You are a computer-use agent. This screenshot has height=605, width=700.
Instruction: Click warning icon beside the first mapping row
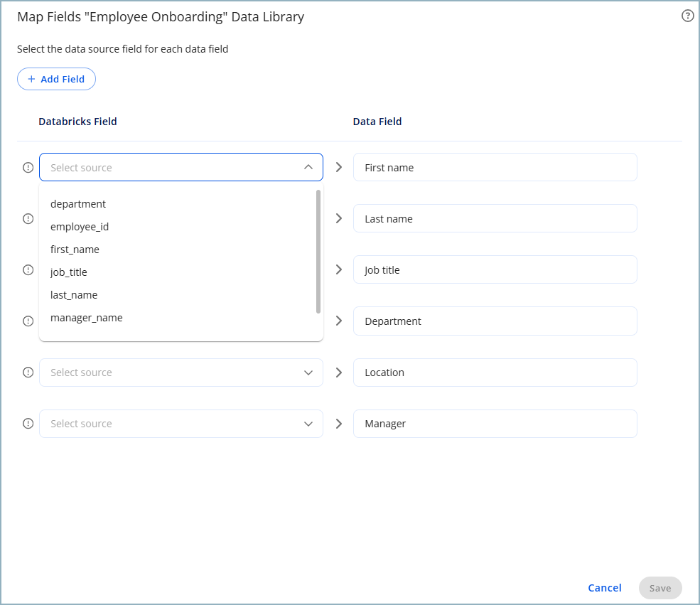[28, 167]
